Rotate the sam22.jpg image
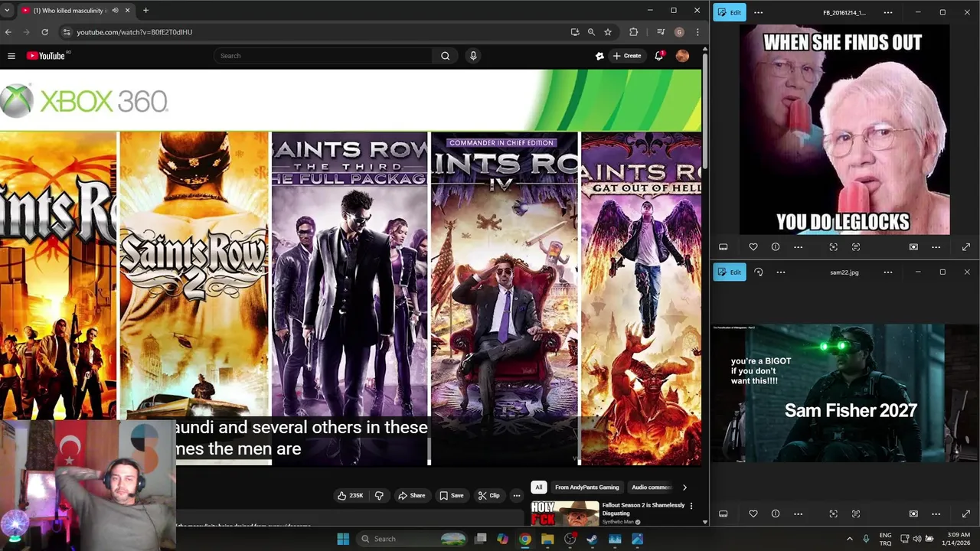This screenshot has width=980, height=551. [759, 272]
